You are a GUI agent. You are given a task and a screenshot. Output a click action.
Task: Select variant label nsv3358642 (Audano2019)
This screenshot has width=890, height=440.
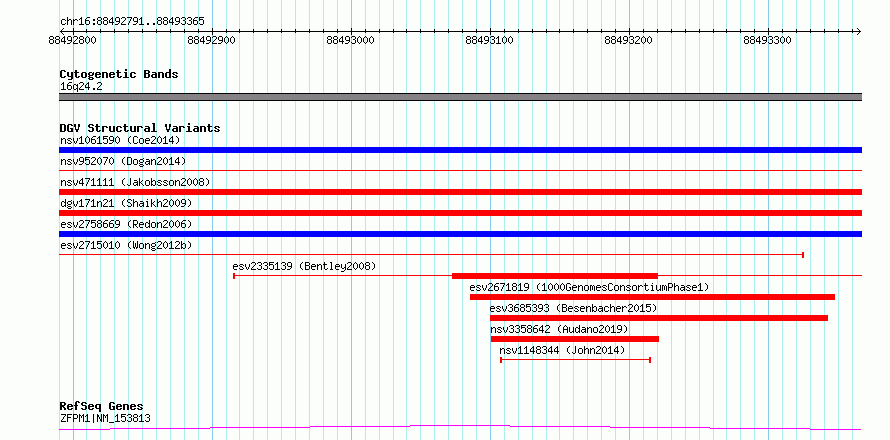559,329
